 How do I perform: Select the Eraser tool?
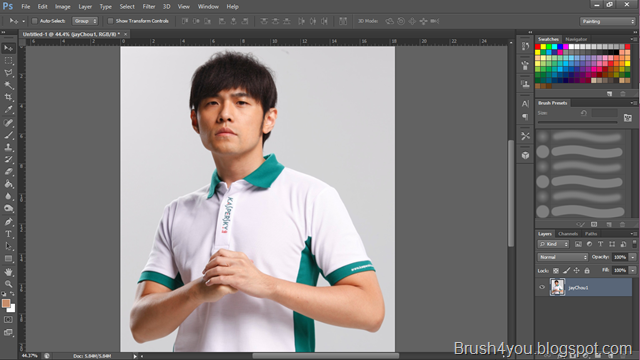tap(8, 172)
